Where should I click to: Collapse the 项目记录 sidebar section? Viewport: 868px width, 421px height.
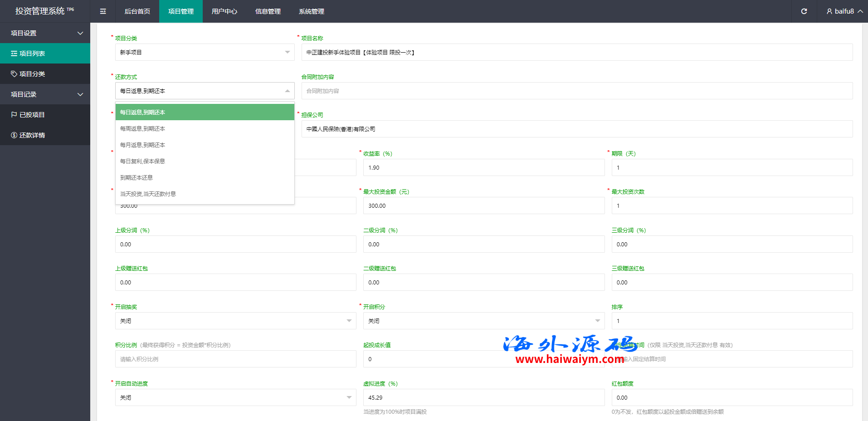click(x=80, y=94)
